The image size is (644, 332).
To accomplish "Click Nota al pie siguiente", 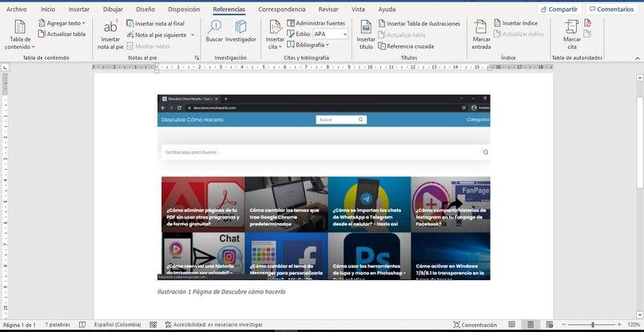I will 157,35.
